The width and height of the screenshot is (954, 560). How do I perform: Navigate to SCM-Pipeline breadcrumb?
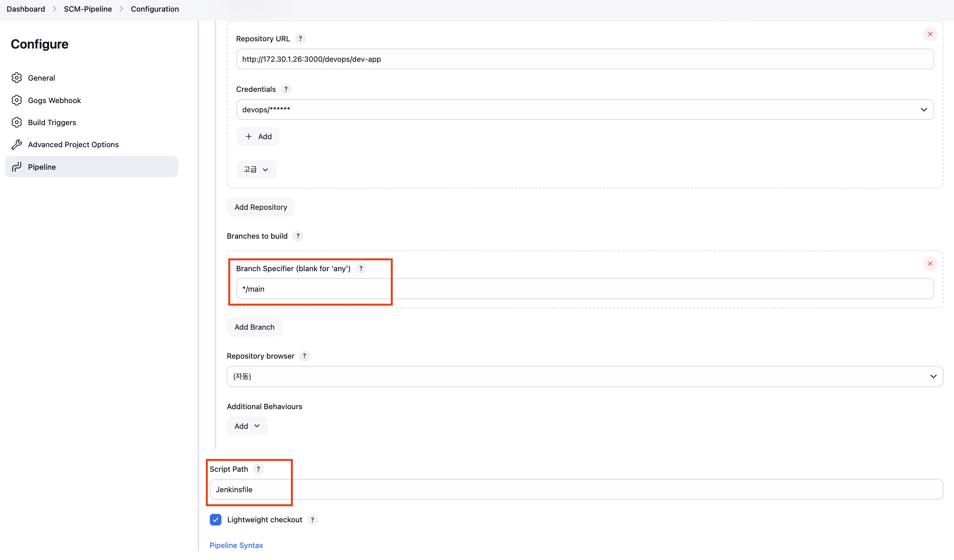point(87,9)
